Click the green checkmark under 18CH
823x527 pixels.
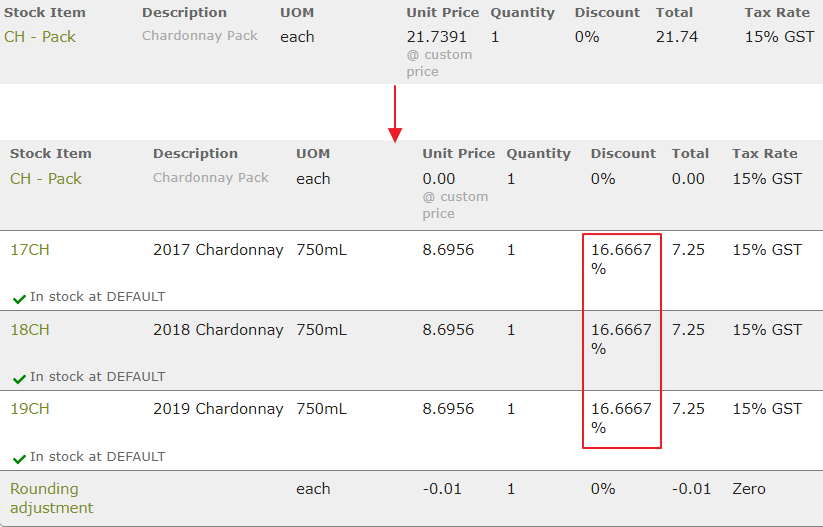(19, 378)
